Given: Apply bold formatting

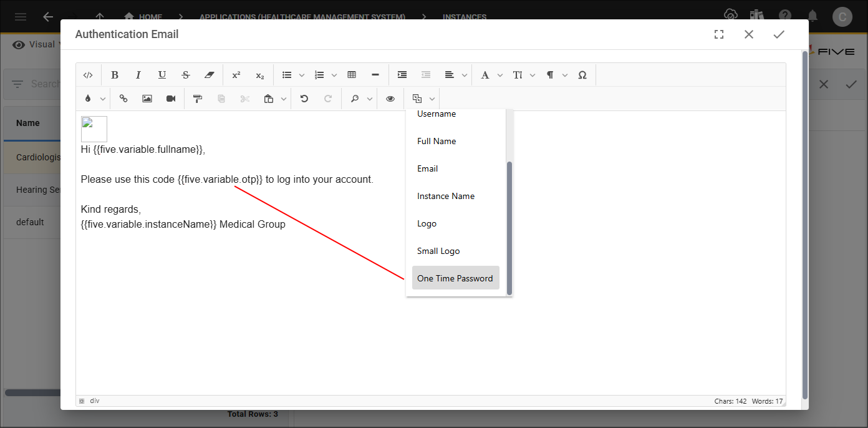Looking at the screenshot, I should click(x=115, y=75).
